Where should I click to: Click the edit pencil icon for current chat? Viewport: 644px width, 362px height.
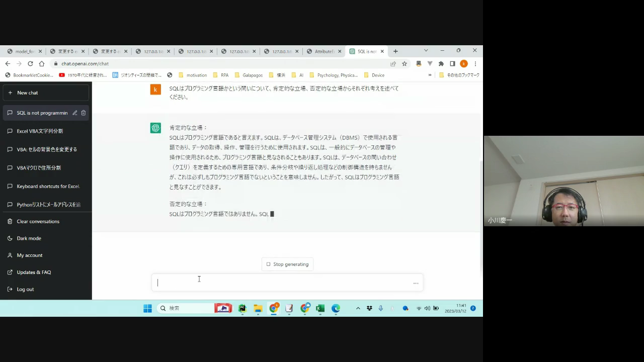pyautogui.click(x=74, y=113)
